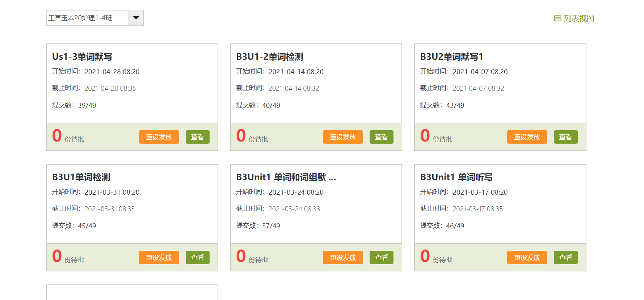Open the B3U2单词默写1 title
644x300 pixels.
click(451, 57)
